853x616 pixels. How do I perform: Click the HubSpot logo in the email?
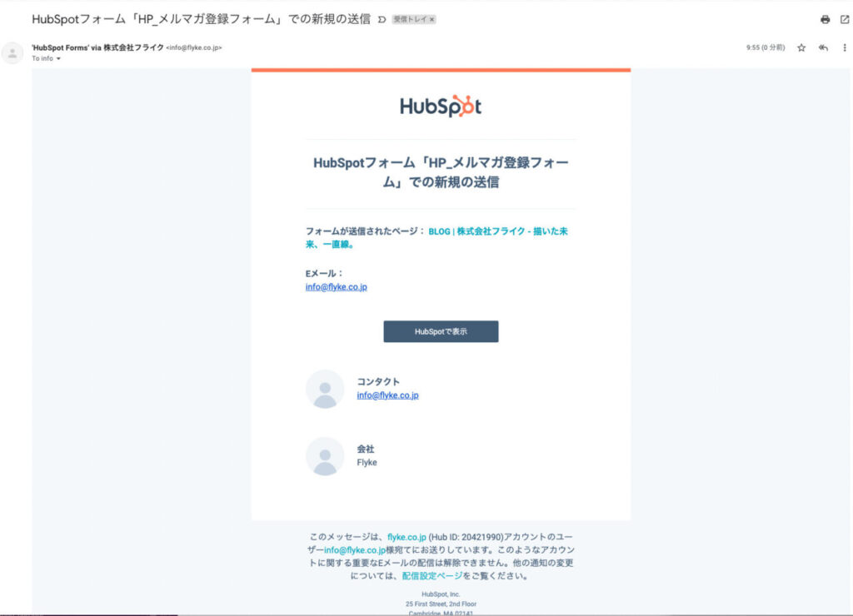pos(441,106)
